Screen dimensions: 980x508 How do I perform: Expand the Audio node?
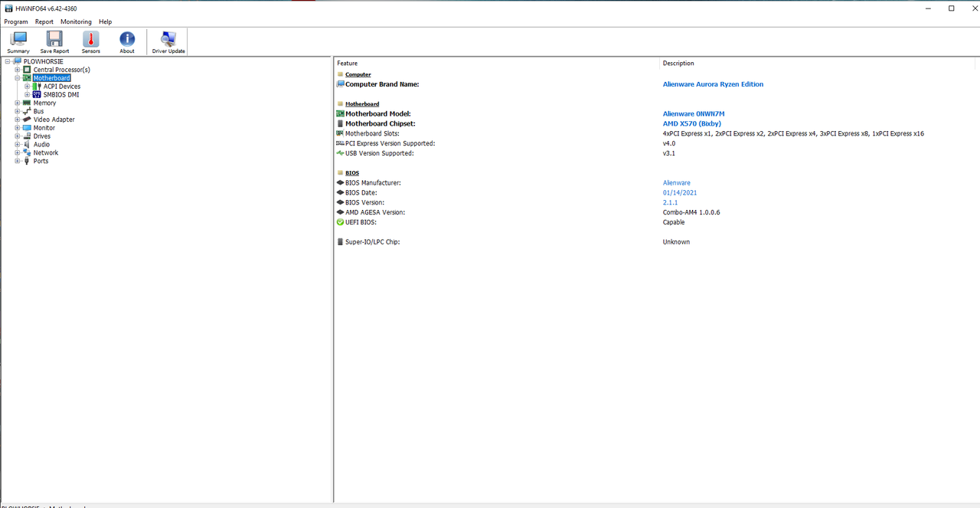click(x=17, y=144)
